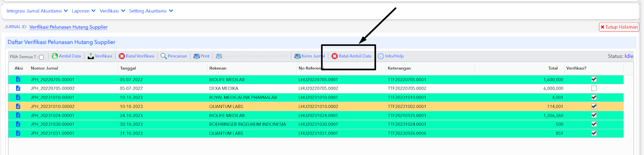Click the Pencarian magnifier icon
644x155 pixels.
pos(163,56)
